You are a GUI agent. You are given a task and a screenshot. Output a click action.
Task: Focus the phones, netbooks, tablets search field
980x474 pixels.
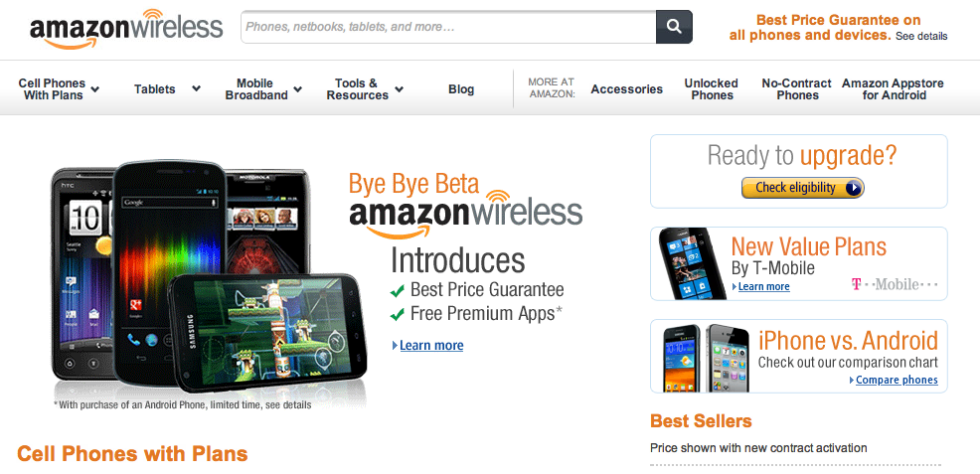448,27
